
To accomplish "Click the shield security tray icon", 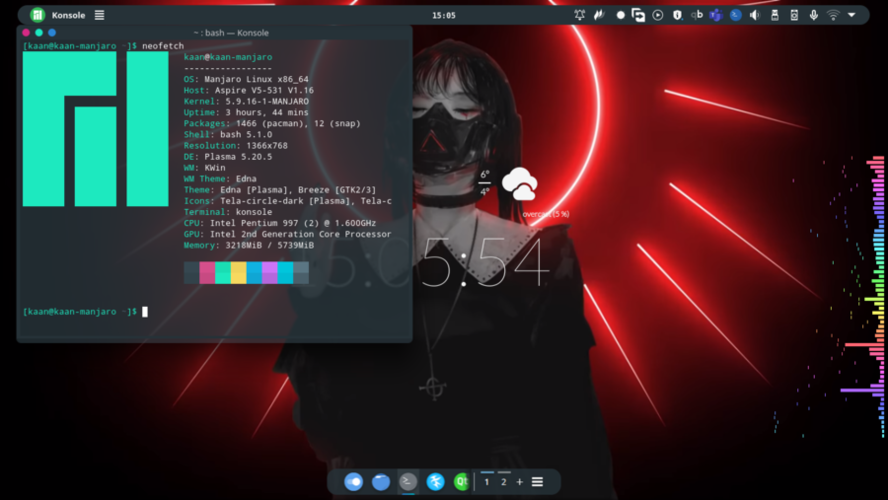I will click(x=677, y=15).
